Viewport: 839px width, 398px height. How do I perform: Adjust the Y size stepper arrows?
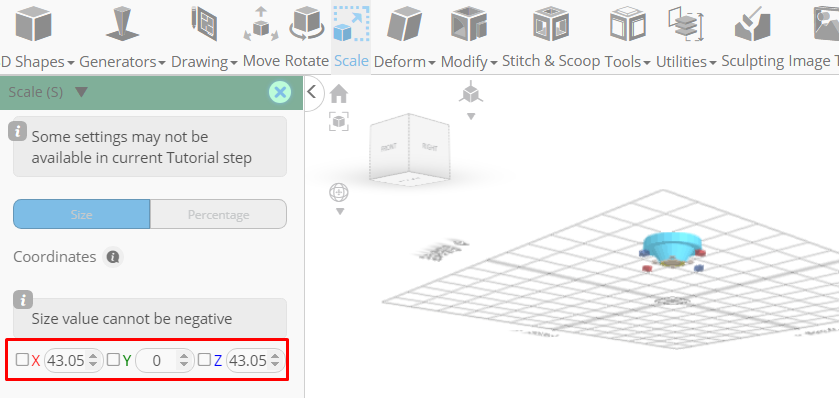185,361
